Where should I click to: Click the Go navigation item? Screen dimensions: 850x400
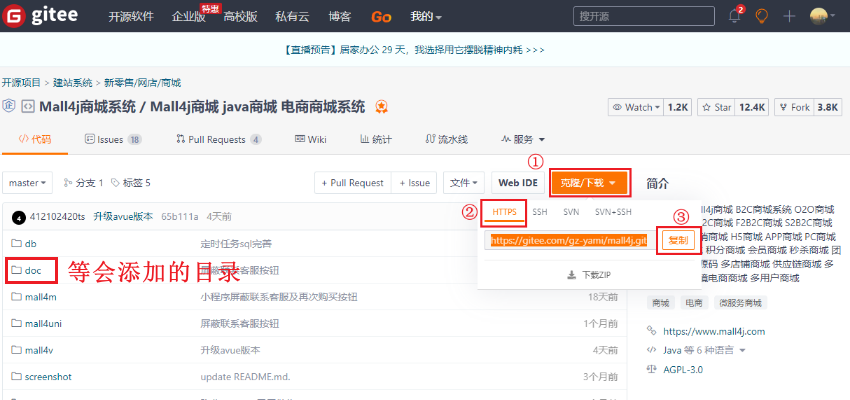pos(381,17)
